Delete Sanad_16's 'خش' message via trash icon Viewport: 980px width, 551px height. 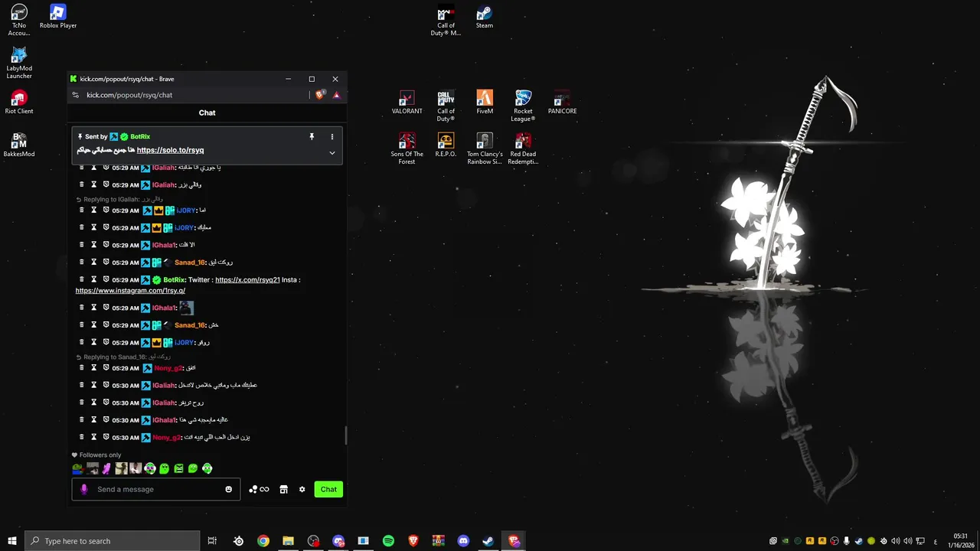click(82, 324)
